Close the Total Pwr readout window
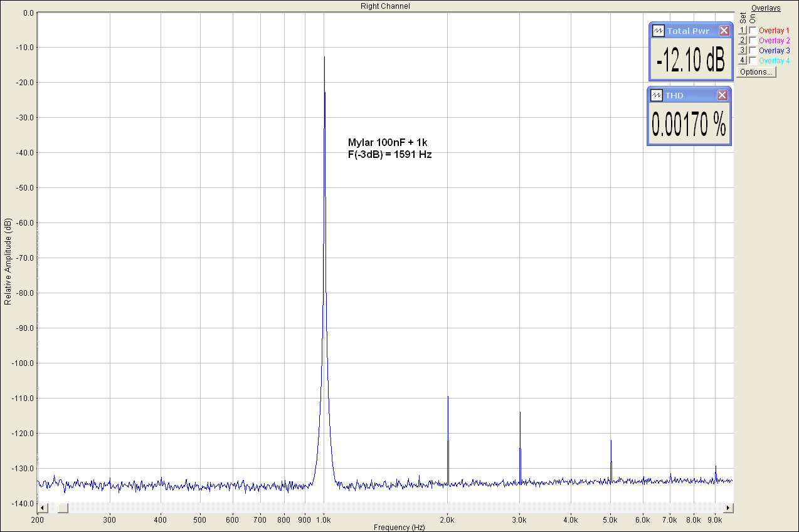Viewport: 799px width, 532px height. [x=724, y=31]
